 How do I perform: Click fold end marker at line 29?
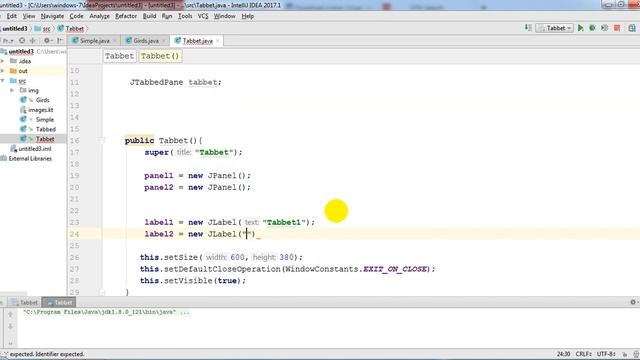coord(102,292)
